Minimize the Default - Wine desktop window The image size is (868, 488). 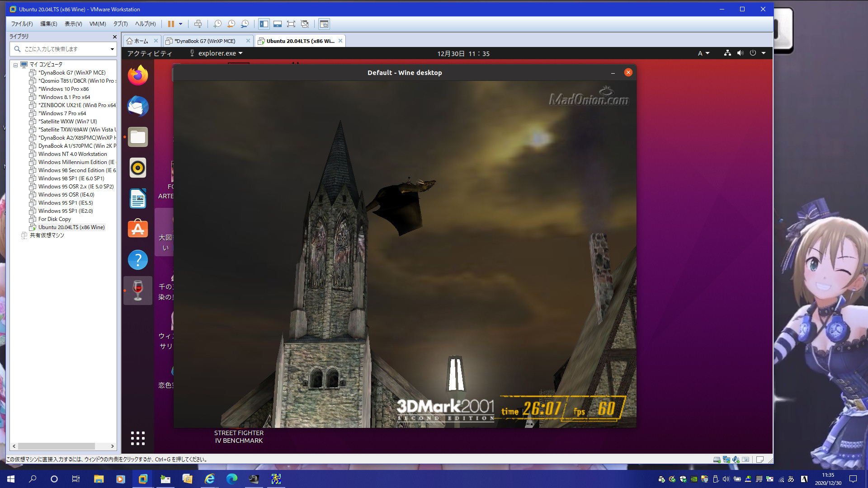tap(613, 73)
